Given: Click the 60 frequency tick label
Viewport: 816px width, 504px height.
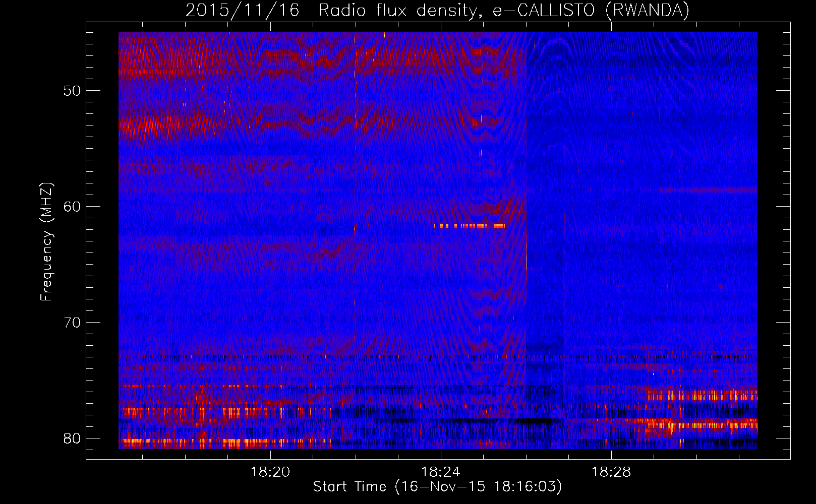Looking at the screenshot, I should (x=73, y=207).
